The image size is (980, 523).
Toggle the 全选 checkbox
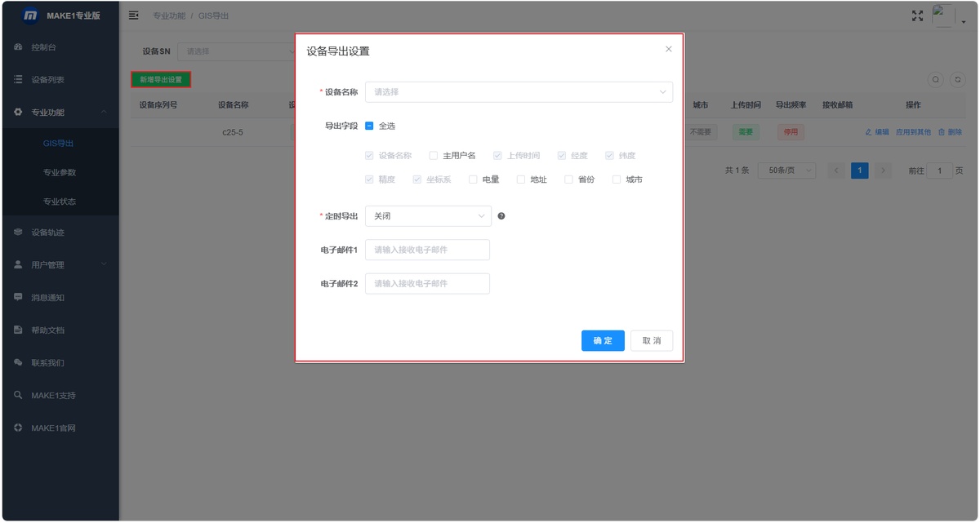click(x=370, y=126)
